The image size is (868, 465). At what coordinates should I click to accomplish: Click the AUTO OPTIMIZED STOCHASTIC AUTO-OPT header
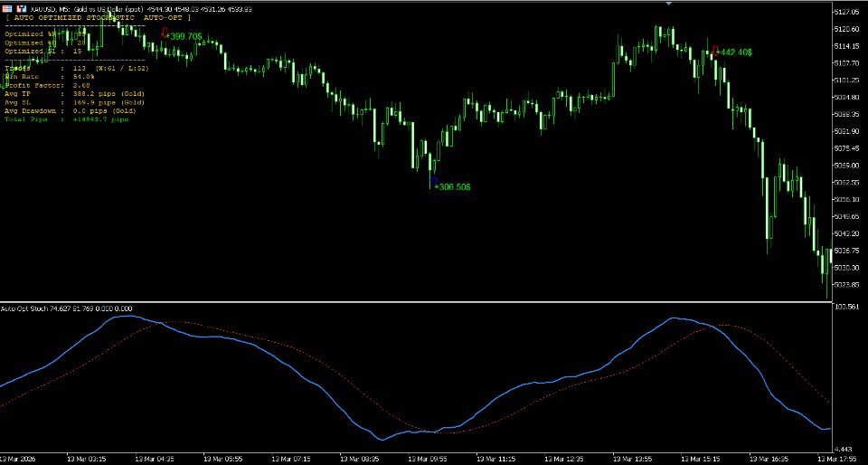98,18
